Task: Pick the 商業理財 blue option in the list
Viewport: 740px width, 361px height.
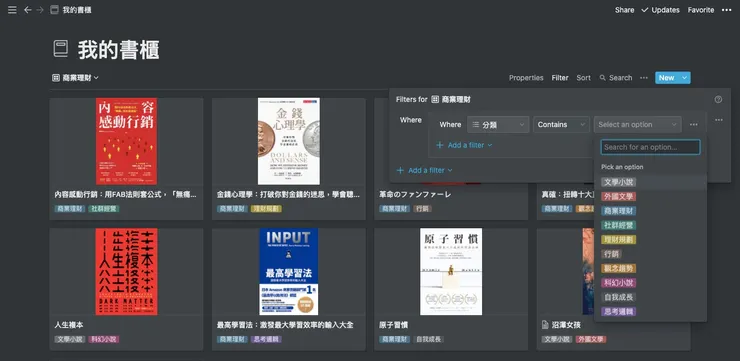Action: (619, 211)
